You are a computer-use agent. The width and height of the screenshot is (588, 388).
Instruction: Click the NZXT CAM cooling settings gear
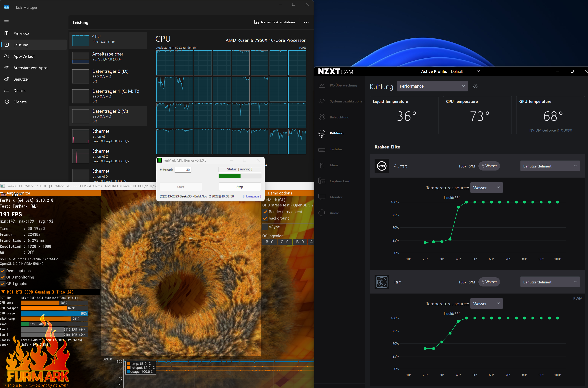point(475,86)
